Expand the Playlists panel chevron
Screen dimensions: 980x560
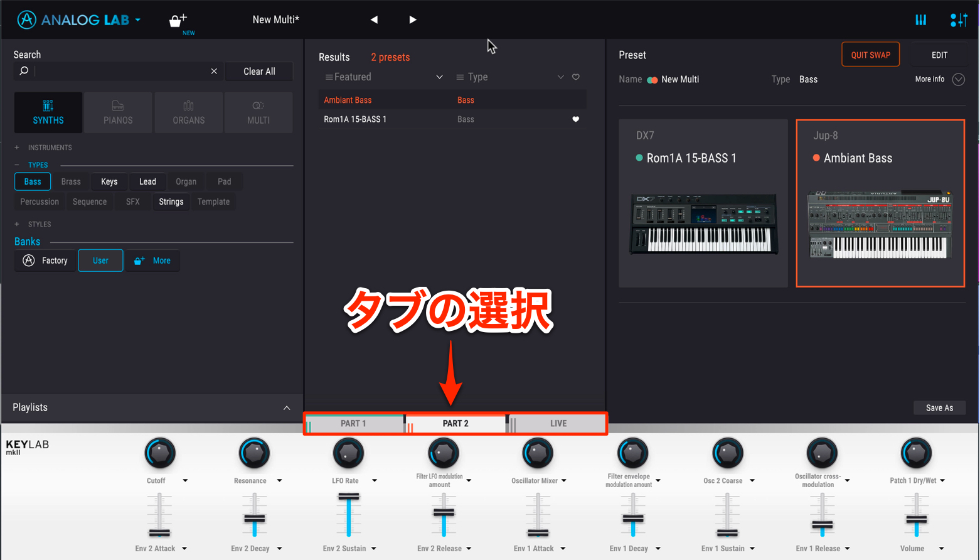coord(287,407)
